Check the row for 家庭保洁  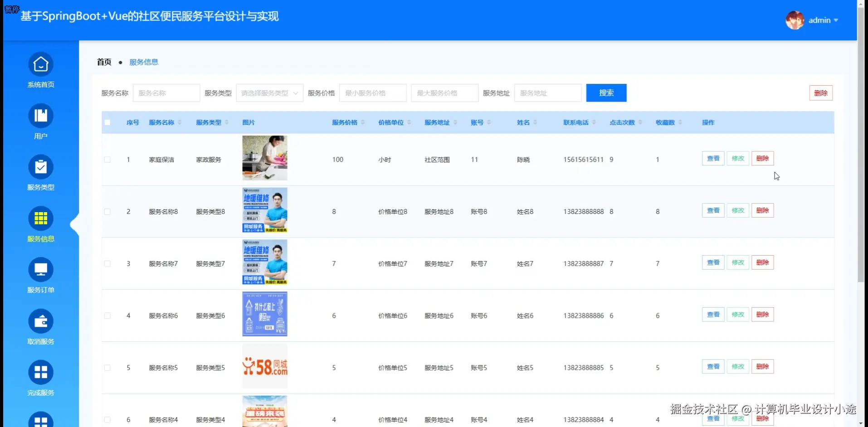(x=107, y=160)
